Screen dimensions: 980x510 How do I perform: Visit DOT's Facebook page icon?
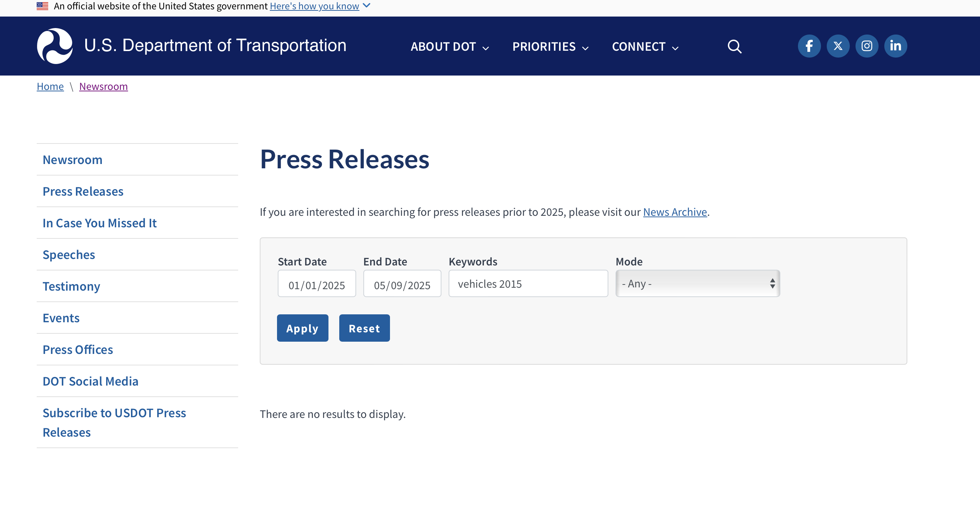pos(809,46)
